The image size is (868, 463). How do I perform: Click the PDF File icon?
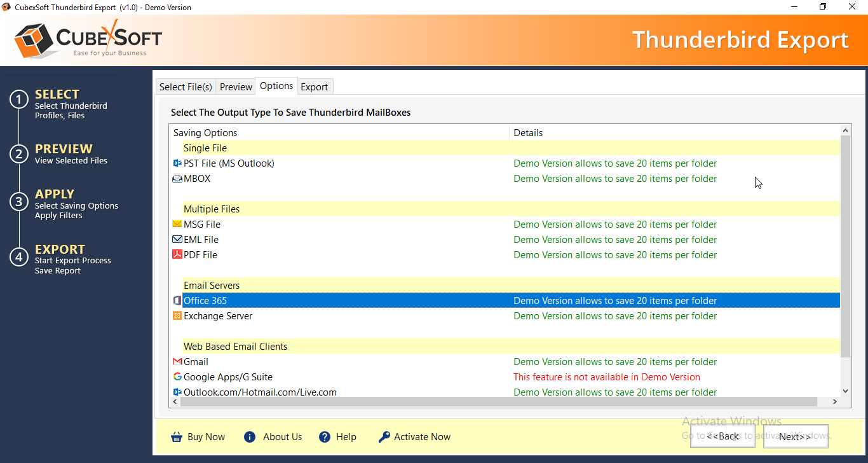177,255
